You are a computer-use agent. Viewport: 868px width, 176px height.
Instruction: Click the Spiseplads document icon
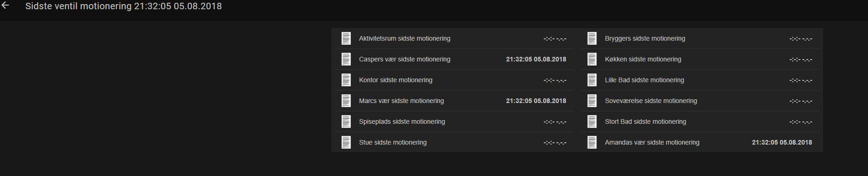pos(346,121)
